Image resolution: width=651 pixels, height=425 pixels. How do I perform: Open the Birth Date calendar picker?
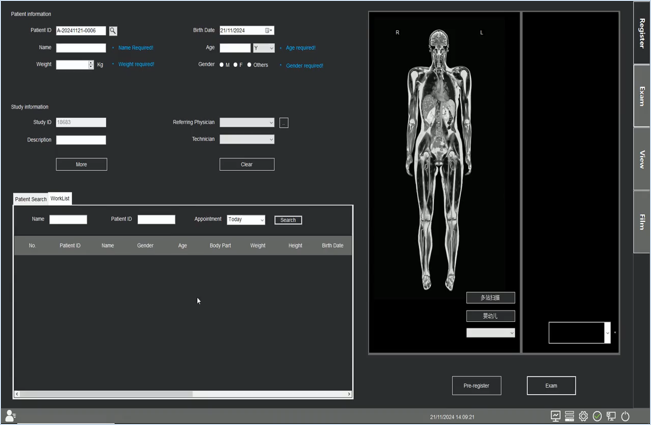point(269,31)
